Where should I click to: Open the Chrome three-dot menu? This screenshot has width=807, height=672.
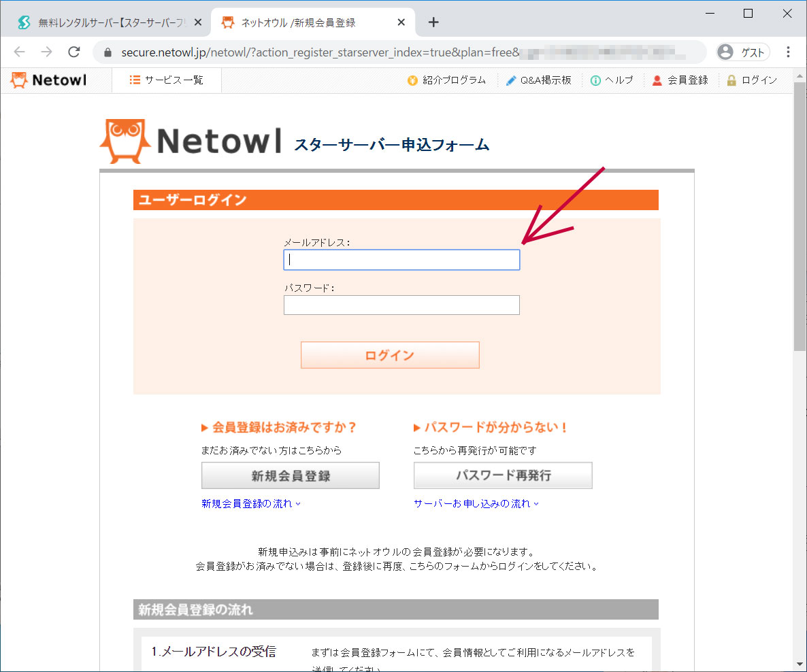pyautogui.click(x=788, y=52)
